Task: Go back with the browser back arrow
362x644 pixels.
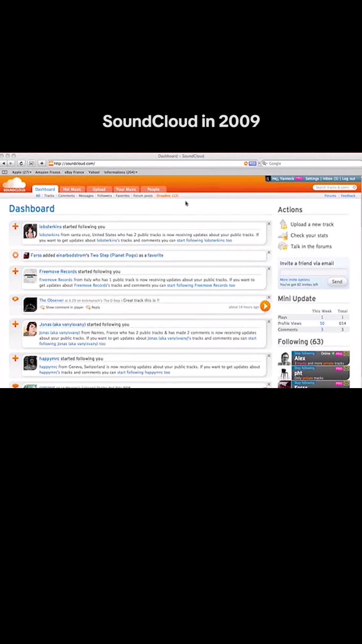Action: coord(4,163)
